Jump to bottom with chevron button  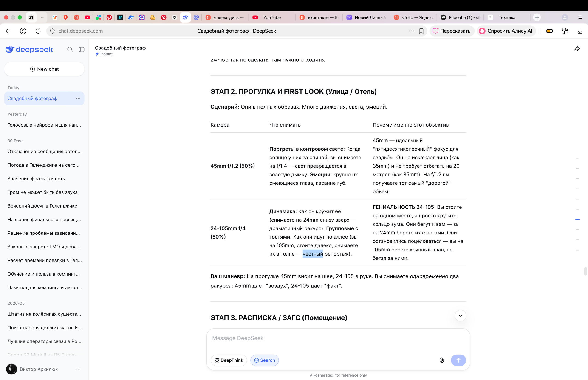click(460, 316)
